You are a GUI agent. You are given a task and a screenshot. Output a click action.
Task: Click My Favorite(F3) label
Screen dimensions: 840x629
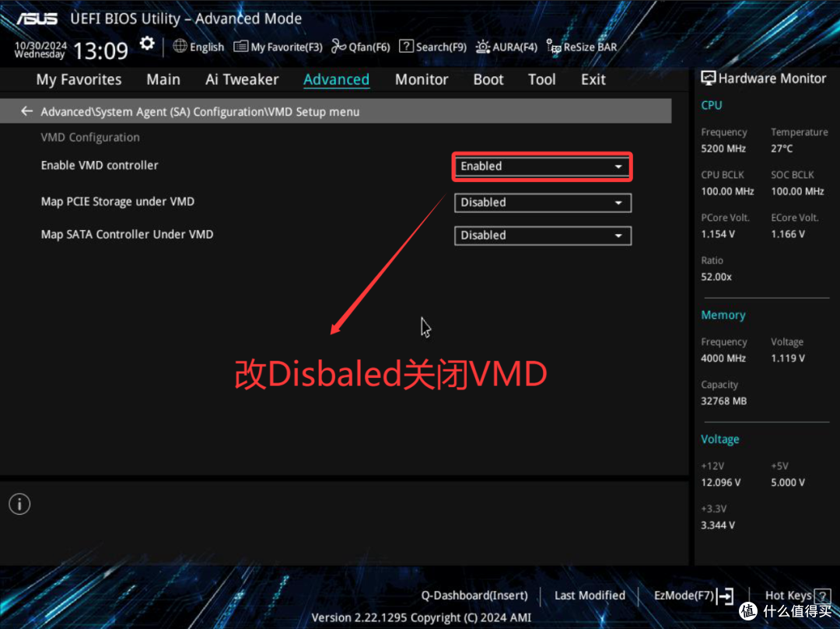click(x=286, y=47)
